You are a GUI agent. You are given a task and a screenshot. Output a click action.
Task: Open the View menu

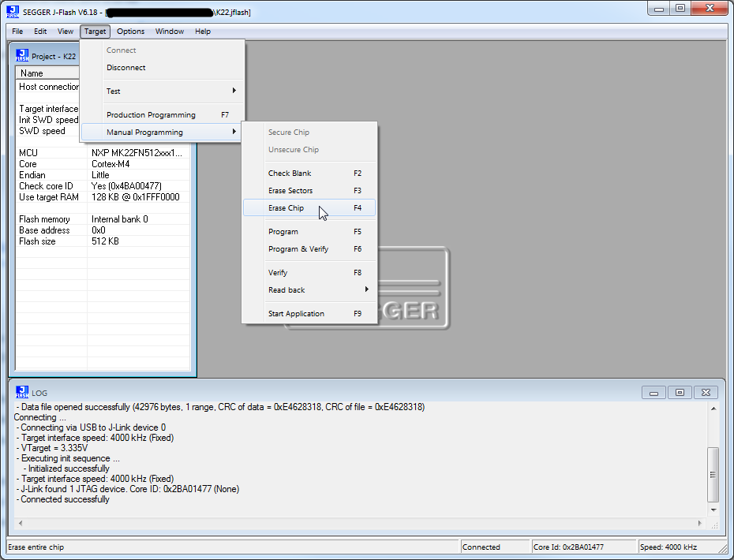pos(65,32)
